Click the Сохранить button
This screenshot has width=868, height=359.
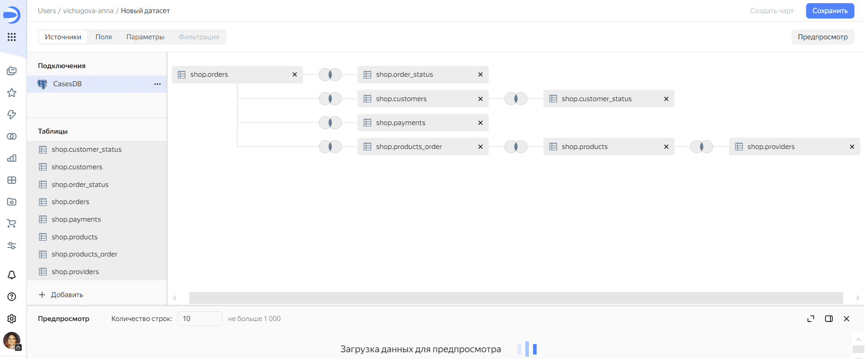tap(830, 11)
